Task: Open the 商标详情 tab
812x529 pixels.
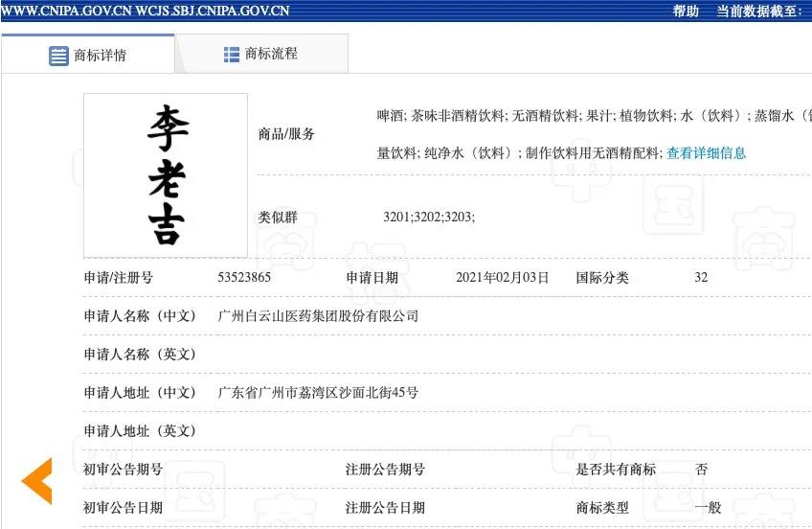Action: click(87, 54)
